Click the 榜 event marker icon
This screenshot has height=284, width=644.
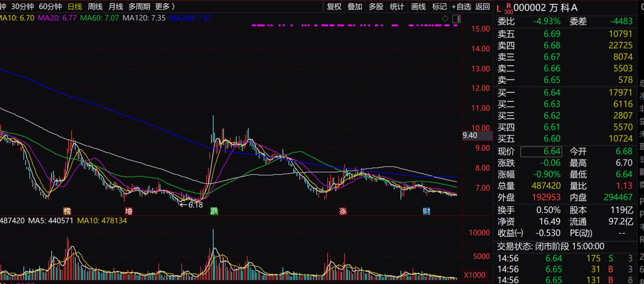click(67, 211)
